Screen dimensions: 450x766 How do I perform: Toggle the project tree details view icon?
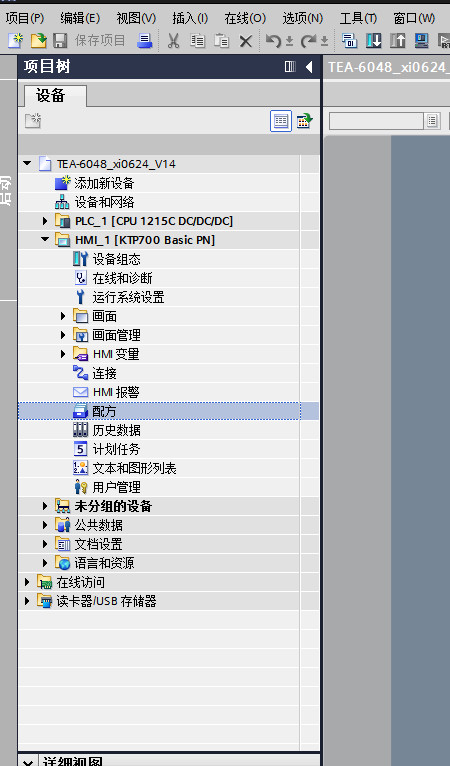tap(281, 121)
